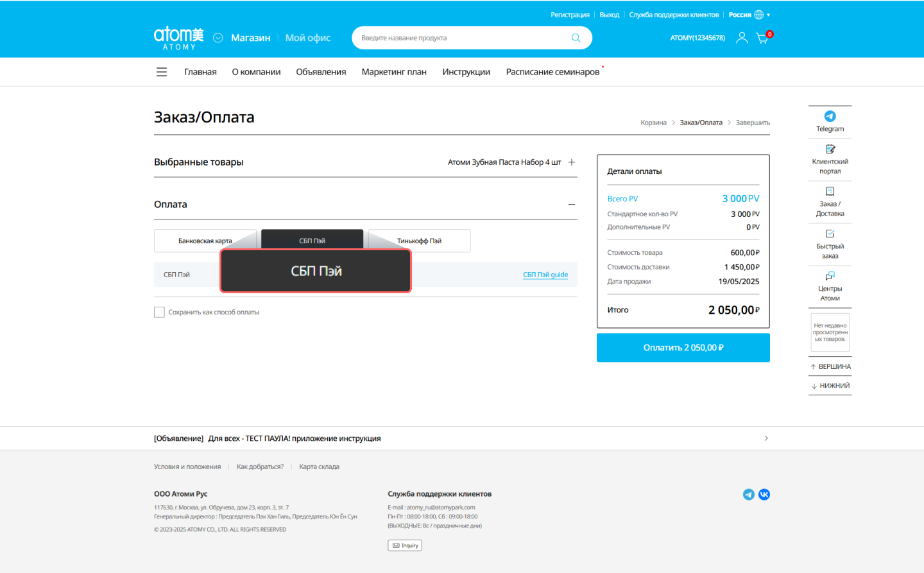Open the announcement banner chevron

tap(766, 438)
